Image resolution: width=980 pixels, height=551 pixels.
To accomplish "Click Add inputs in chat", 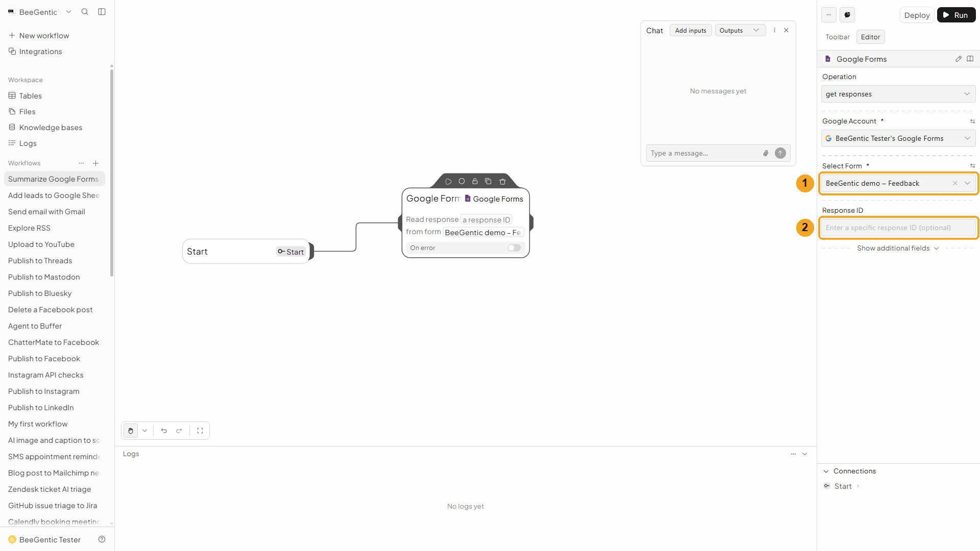I will (691, 31).
